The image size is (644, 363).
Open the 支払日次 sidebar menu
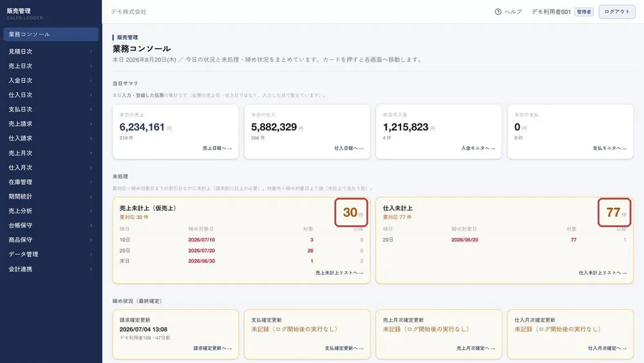pyautogui.click(x=51, y=110)
